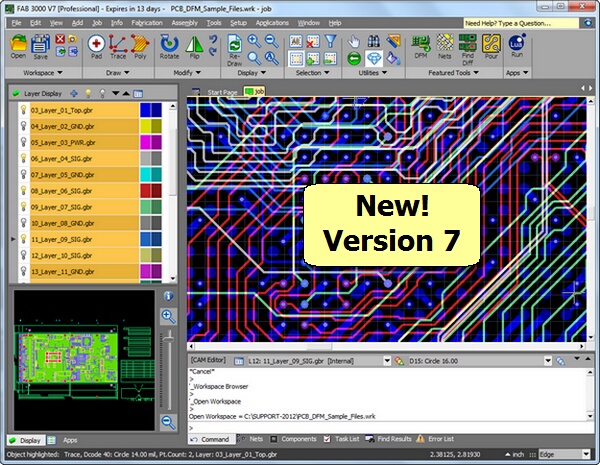Click the zoom in magnifier in ribbon

click(x=254, y=41)
